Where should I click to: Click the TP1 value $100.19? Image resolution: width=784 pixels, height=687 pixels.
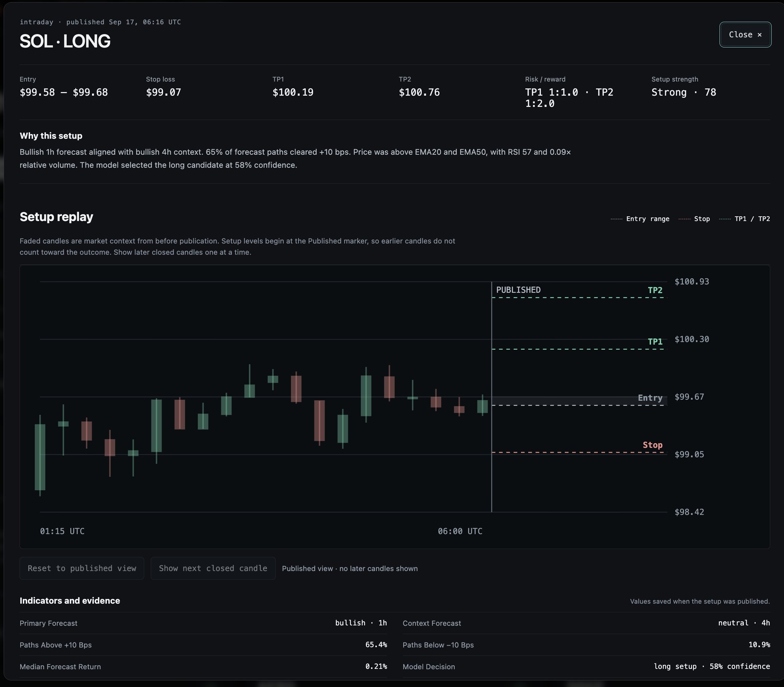[x=293, y=92]
